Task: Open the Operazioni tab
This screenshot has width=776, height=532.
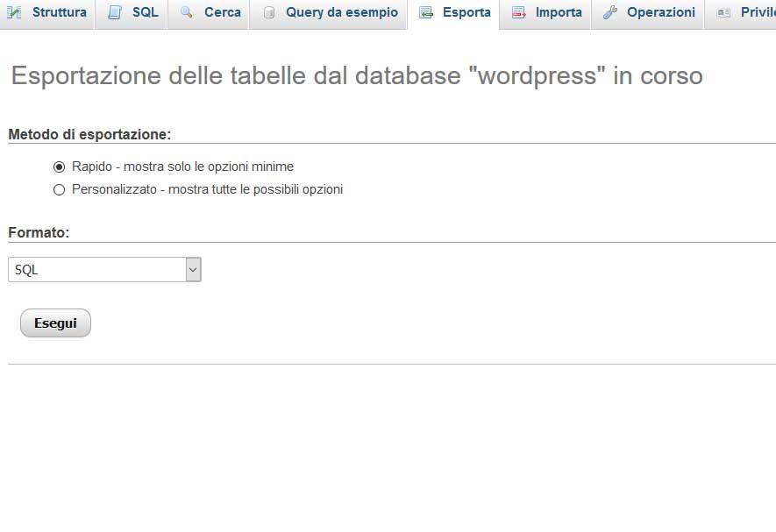Action: coord(648,12)
